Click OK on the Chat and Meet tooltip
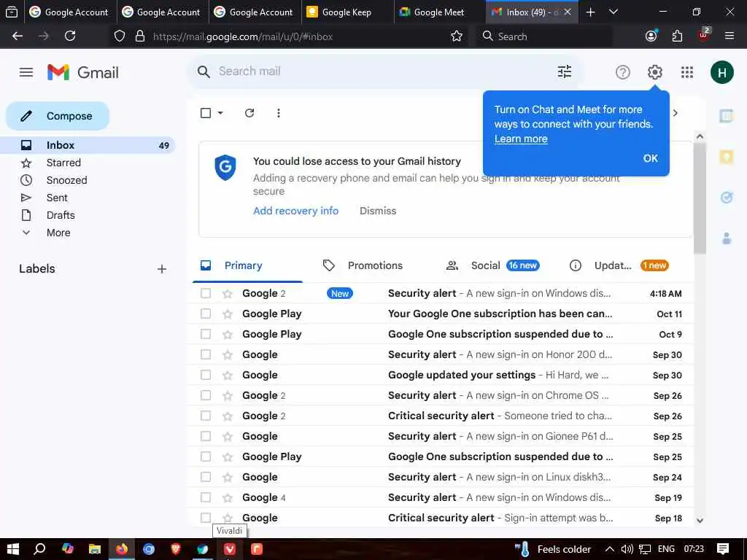This screenshot has width=747, height=560. [650, 158]
